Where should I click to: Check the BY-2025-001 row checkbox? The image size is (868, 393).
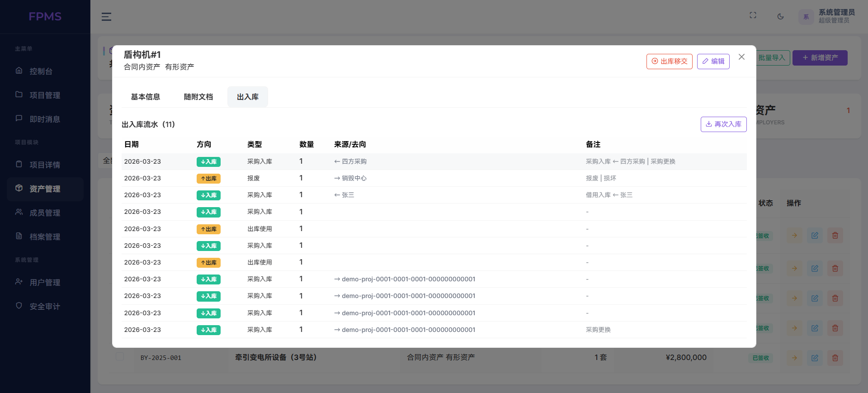pyautogui.click(x=120, y=356)
